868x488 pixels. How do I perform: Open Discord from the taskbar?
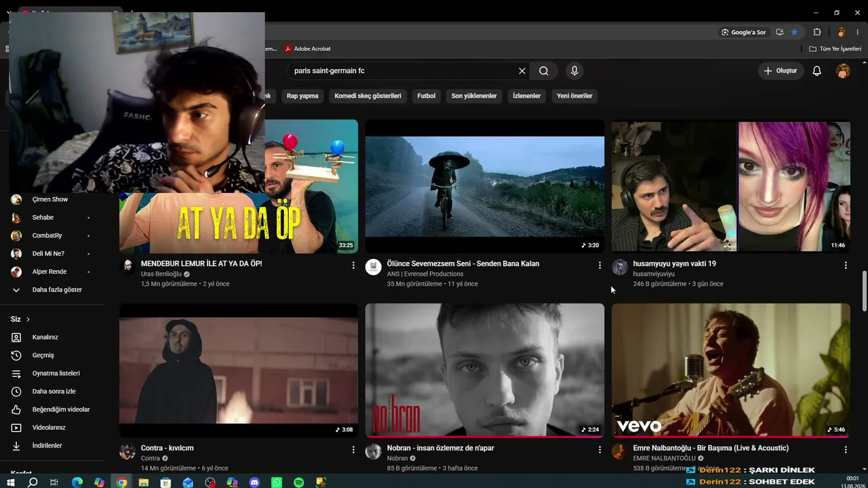pos(254,483)
